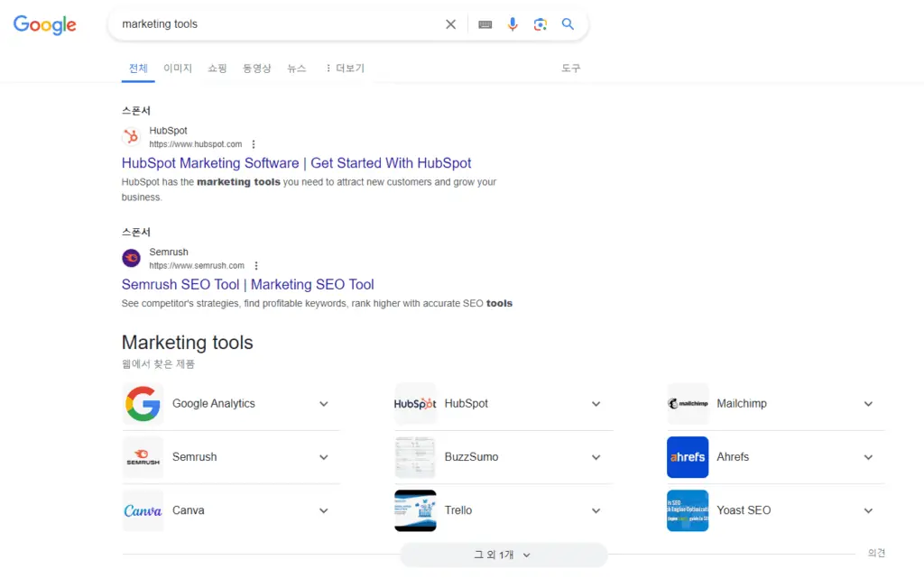This screenshot has width=924, height=578.
Task: Open the on-screen keyboard input tool
Action: pos(485,24)
